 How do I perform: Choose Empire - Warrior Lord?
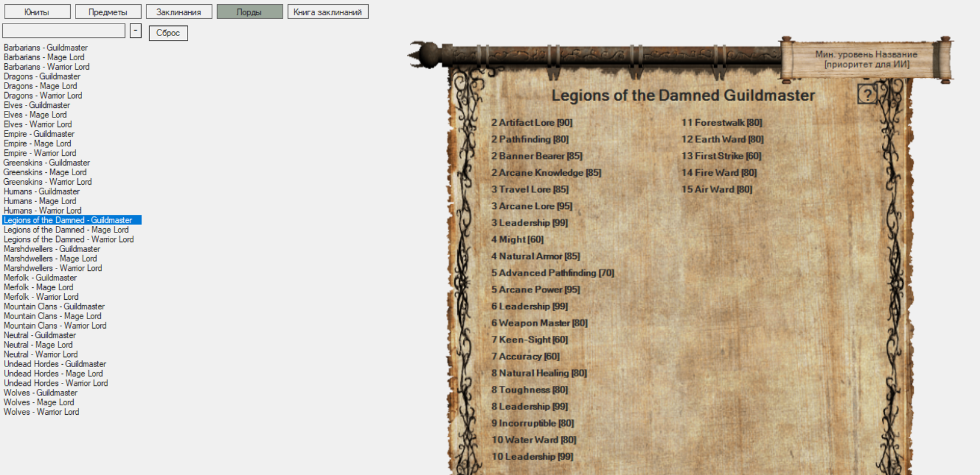pyautogui.click(x=40, y=153)
